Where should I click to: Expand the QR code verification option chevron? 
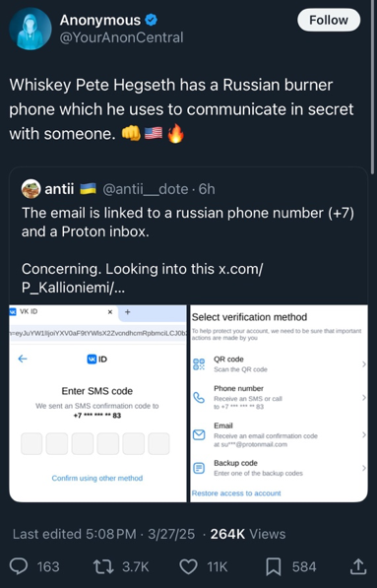(363, 364)
